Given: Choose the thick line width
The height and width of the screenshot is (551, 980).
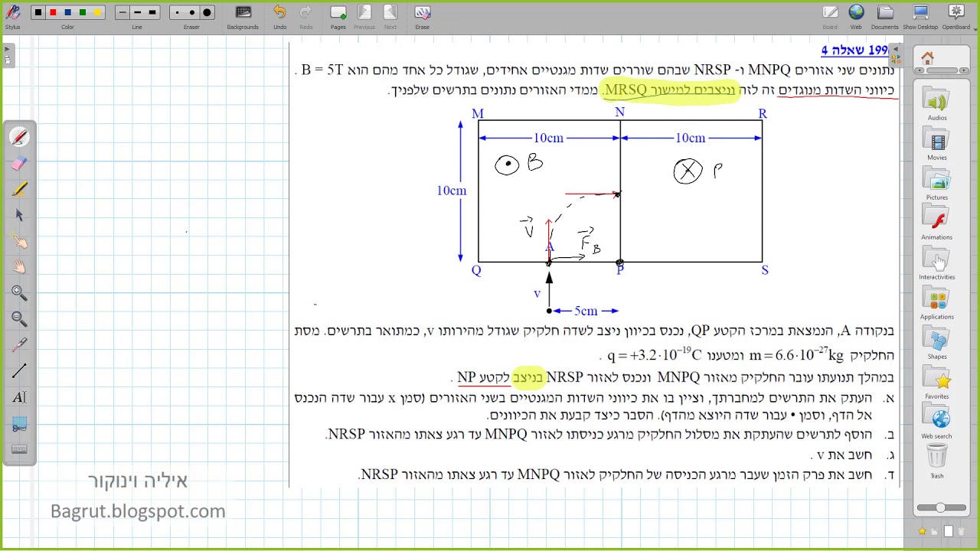Looking at the screenshot, I should [x=152, y=13].
